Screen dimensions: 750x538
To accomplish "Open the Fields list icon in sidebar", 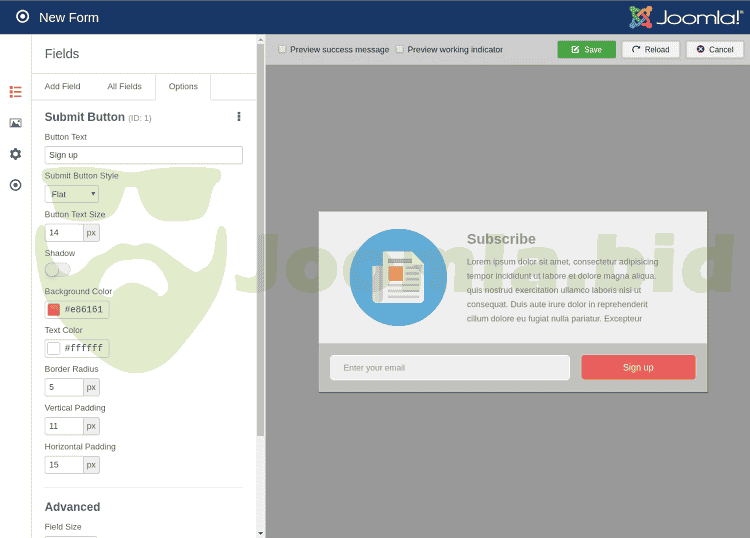I will point(15,91).
